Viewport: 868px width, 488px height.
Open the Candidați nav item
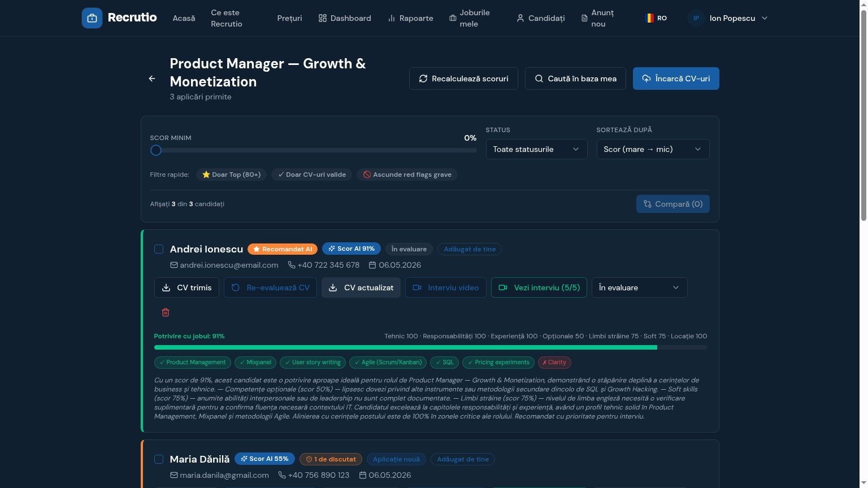[x=541, y=18]
